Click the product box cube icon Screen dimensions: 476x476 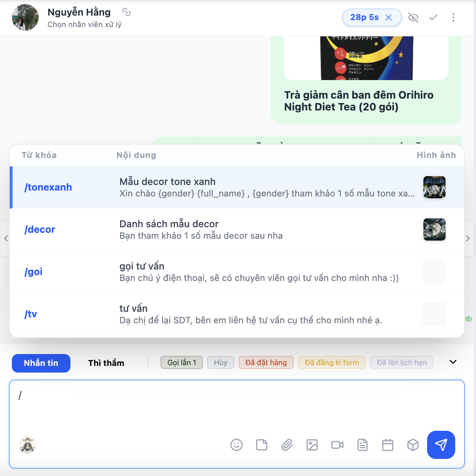413,445
